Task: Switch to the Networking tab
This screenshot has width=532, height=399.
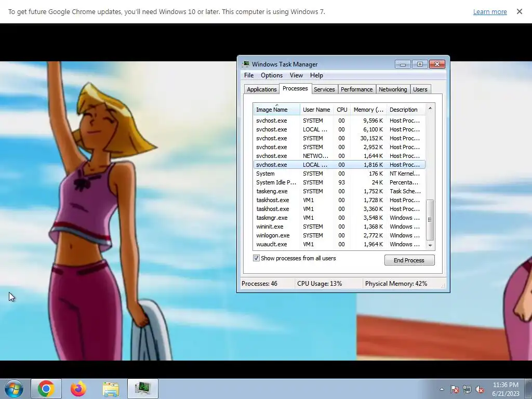Action: click(393, 89)
